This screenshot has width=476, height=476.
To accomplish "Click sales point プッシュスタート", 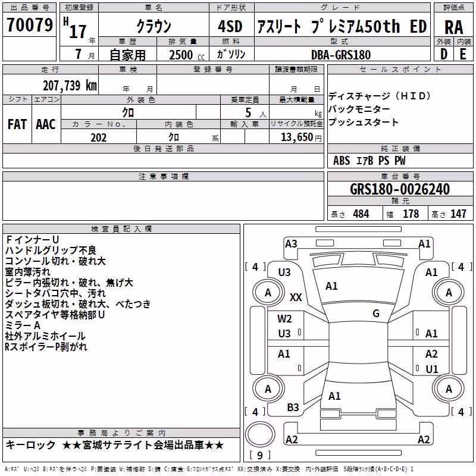I will [x=364, y=122].
